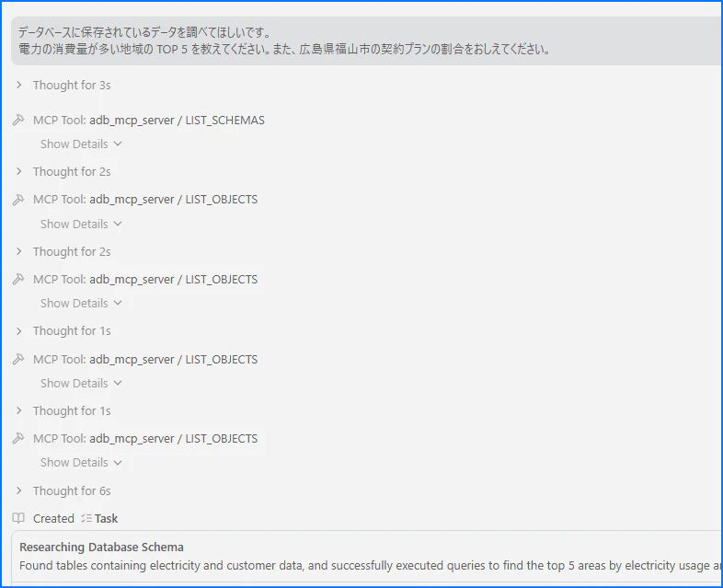This screenshot has height=588, width=723.
Task: Click the 'Found tables containing electricity' summary text
Action: (x=371, y=566)
